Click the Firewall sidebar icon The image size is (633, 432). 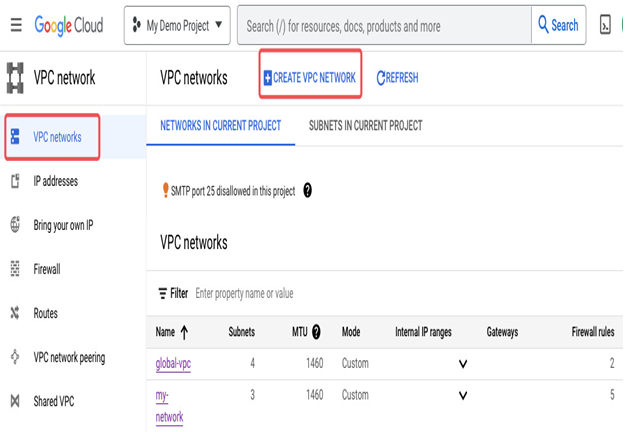point(15,268)
